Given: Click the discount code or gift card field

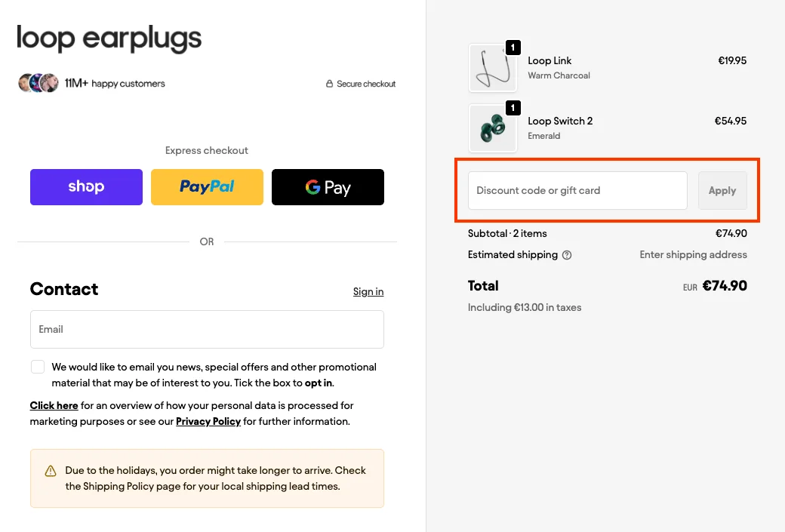Looking at the screenshot, I should [577, 190].
